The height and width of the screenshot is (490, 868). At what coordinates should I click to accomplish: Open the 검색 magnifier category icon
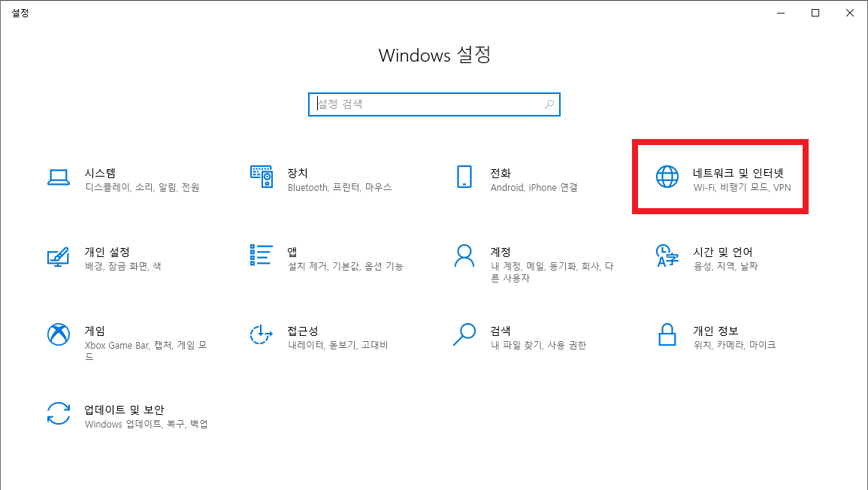pos(464,334)
